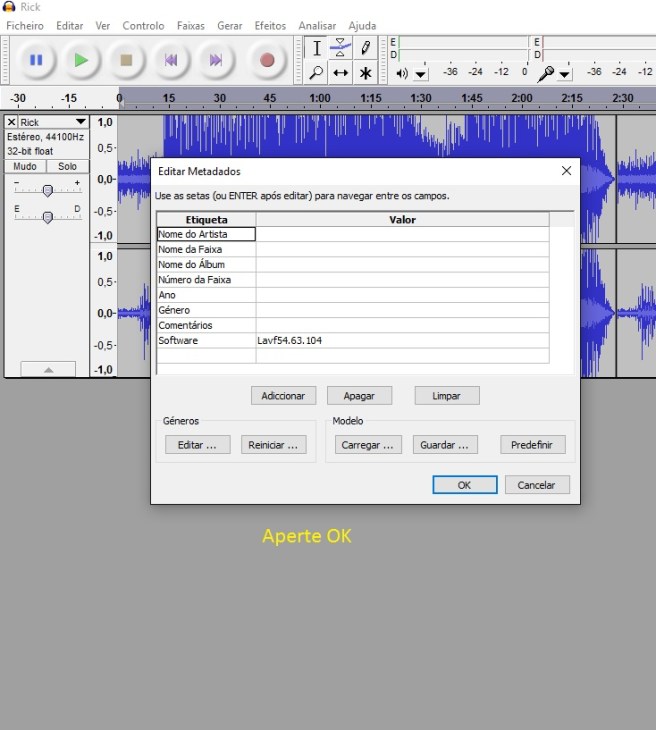Open the Ficheiro menu
This screenshot has height=730, width=656.
[25, 25]
